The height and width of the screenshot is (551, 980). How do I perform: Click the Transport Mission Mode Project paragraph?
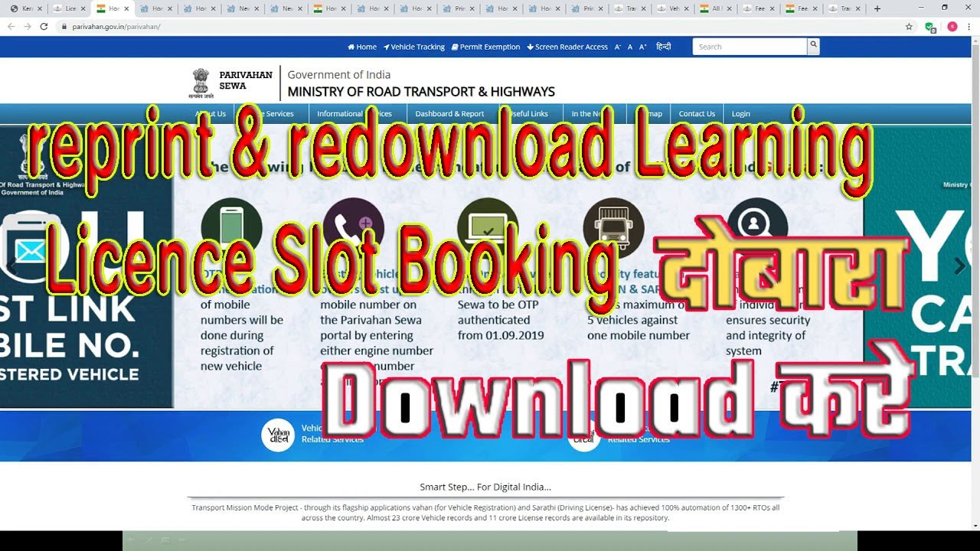click(485, 513)
